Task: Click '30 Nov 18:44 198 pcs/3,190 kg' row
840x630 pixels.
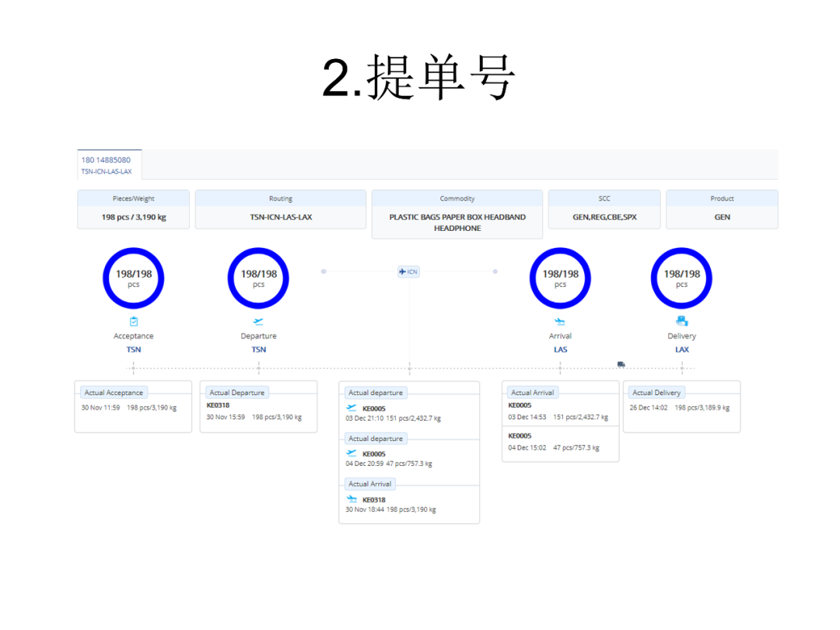Action: [390, 509]
